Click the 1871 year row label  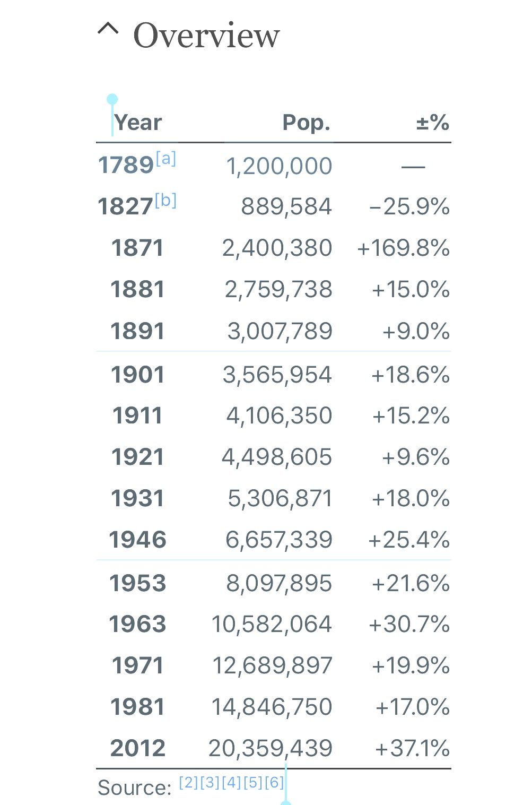[x=137, y=248]
